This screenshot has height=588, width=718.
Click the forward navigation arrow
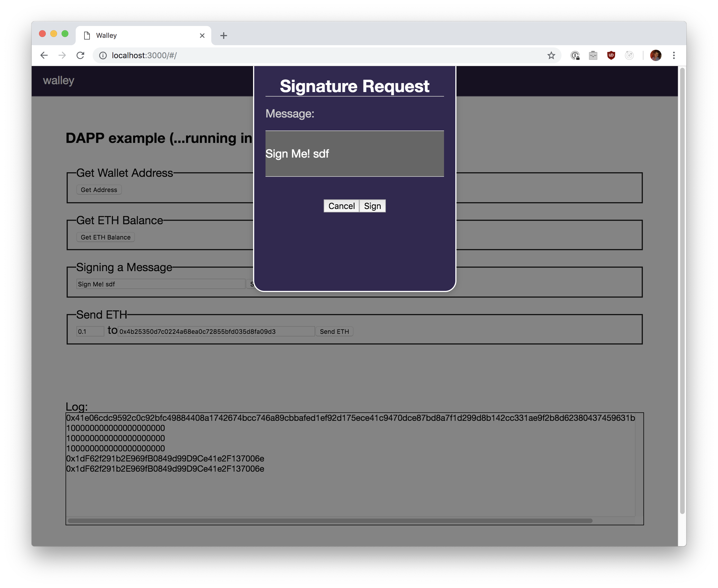click(62, 55)
